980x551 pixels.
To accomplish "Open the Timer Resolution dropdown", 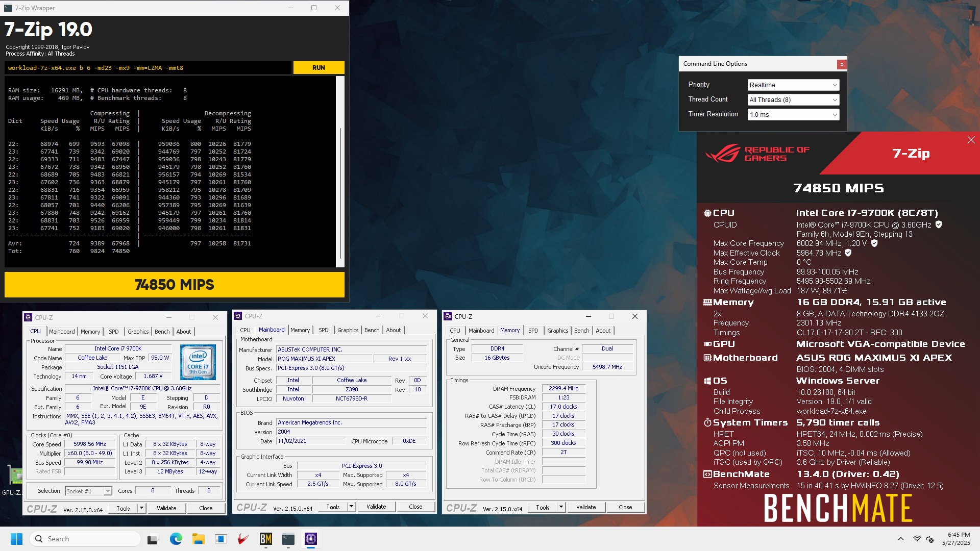I will pyautogui.click(x=793, y=115).
